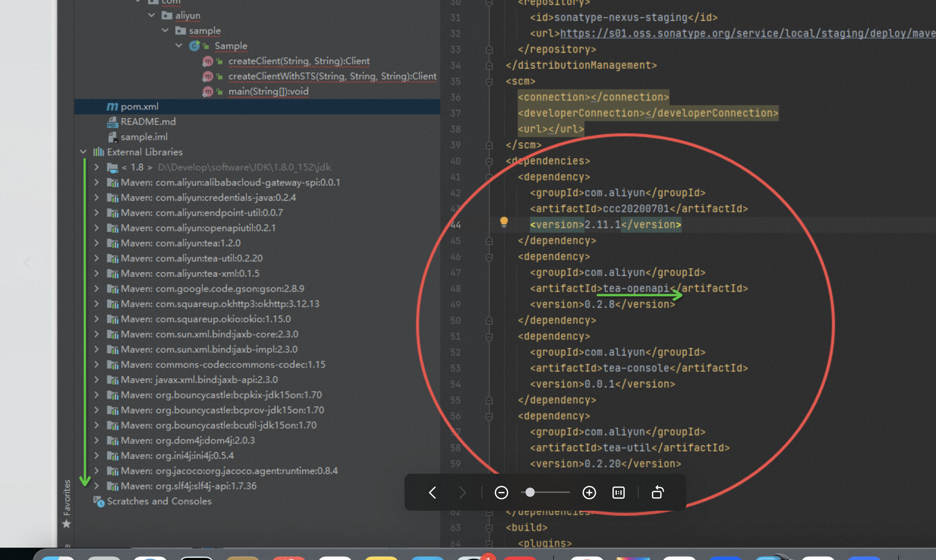Click version 2.11.1 text on line 44

click(602, 225)
